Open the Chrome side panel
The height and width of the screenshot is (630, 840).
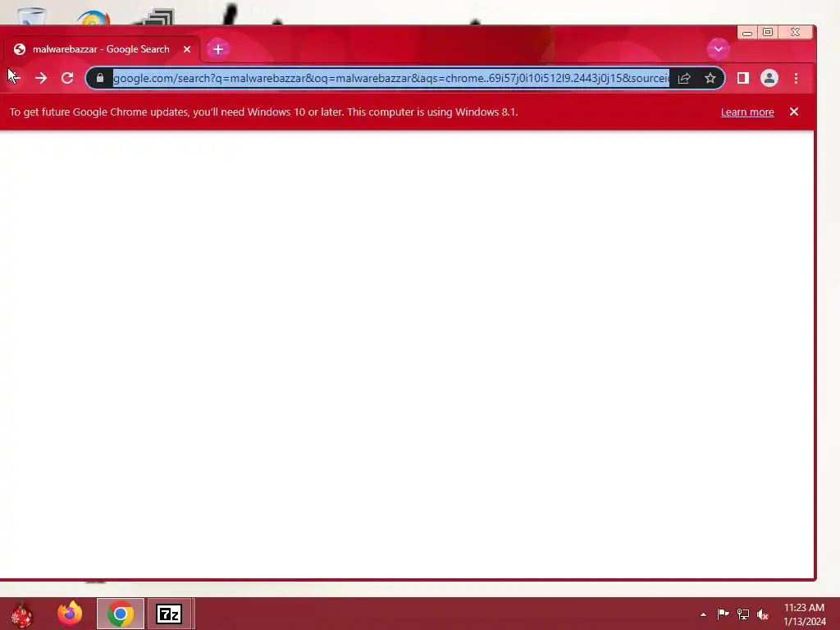[x=743, y=78]
